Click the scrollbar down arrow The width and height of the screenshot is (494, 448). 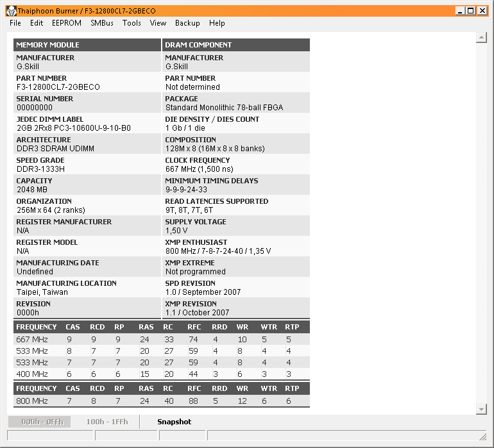(481, 409)
